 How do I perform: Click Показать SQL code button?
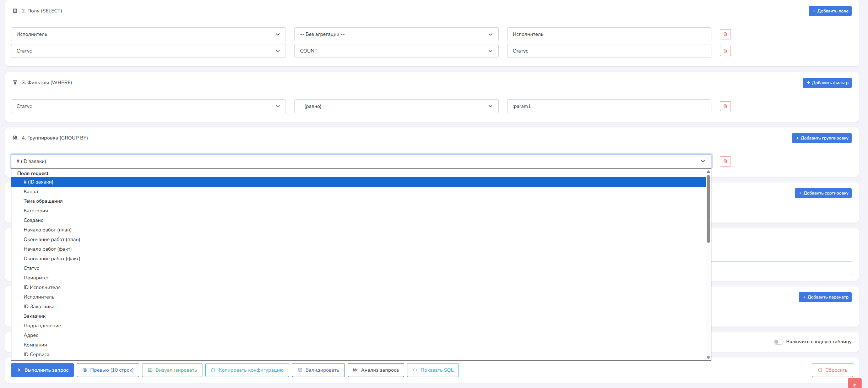coord(433,370)
